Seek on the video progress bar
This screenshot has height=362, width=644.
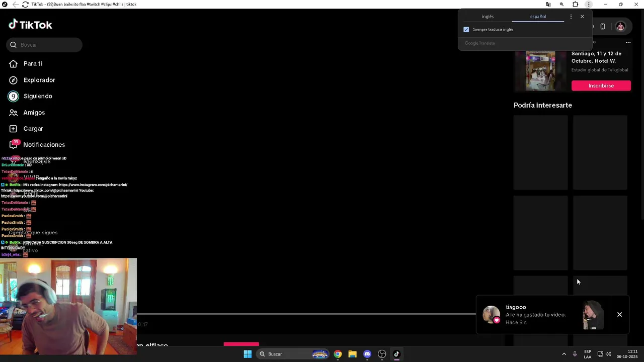click(x=306, y=314)
